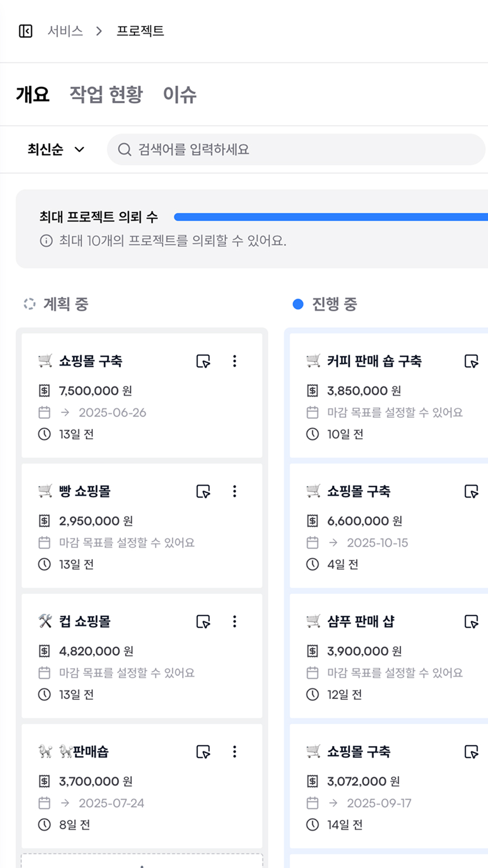Click the cursor-note icon on 판매숍 card
488x868 pixels.
(x=203, y=752)
